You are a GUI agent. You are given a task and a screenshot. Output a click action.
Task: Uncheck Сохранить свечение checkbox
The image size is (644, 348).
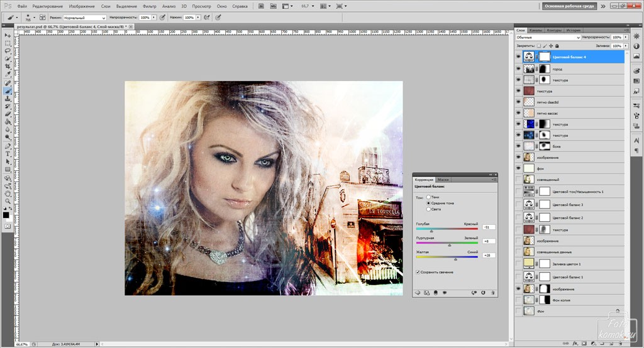click(418, 271)
